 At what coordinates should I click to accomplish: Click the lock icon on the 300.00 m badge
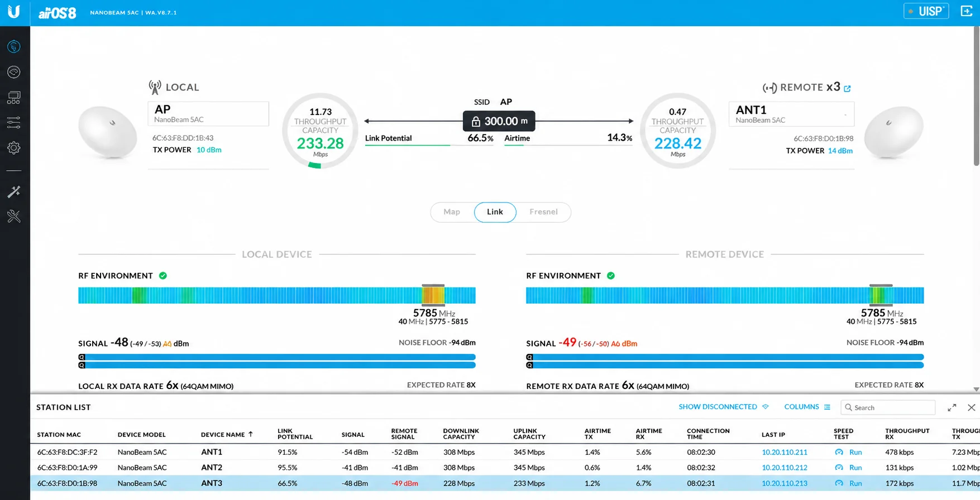pyautogui.click(x=476, y=121)
